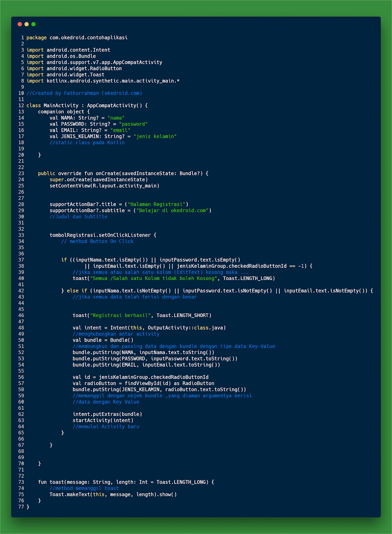Click the import android.os.Bundle line
The height and width of the screenshot is (534, 392).
pyautogui.click(x=61, y=56)
